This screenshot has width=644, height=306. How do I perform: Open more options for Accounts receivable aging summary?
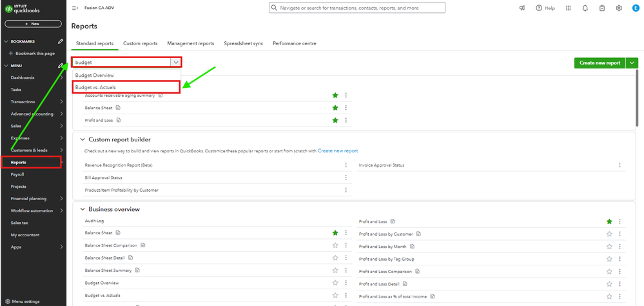click(346, 96)
